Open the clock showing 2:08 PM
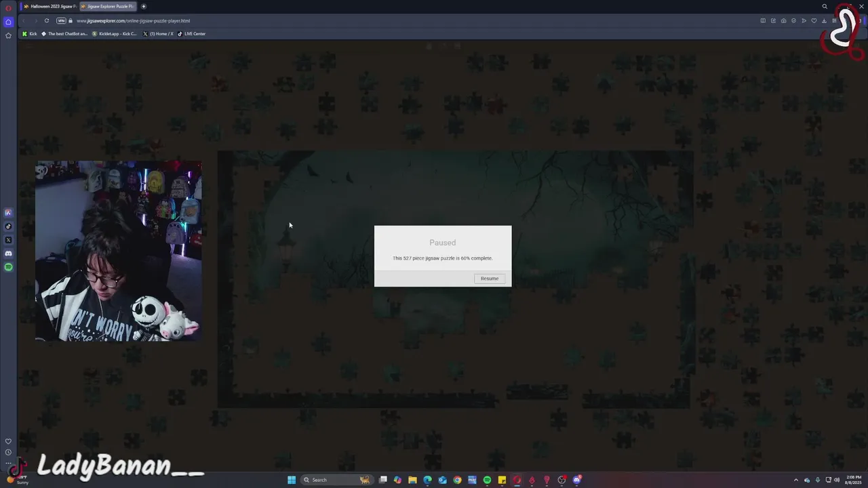The width and height of the screenshot is (868, 488). pos(853,480)
